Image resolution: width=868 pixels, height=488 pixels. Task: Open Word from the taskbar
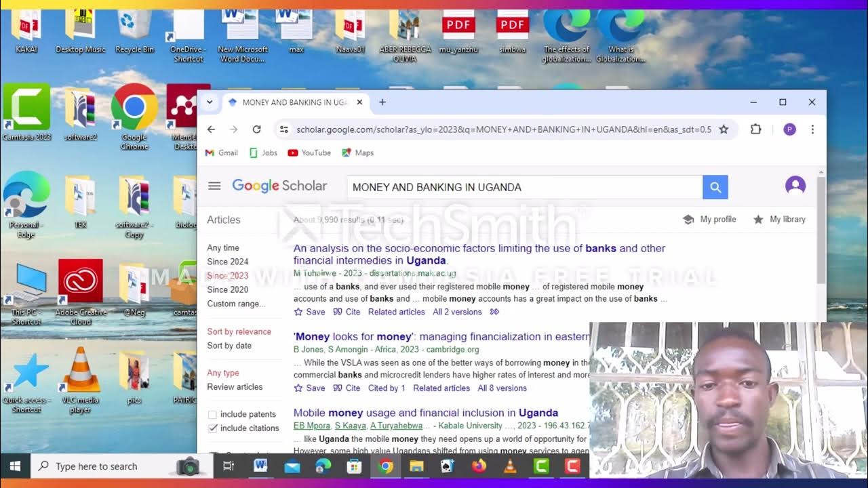pyautogui.click(x=260, y=466)
